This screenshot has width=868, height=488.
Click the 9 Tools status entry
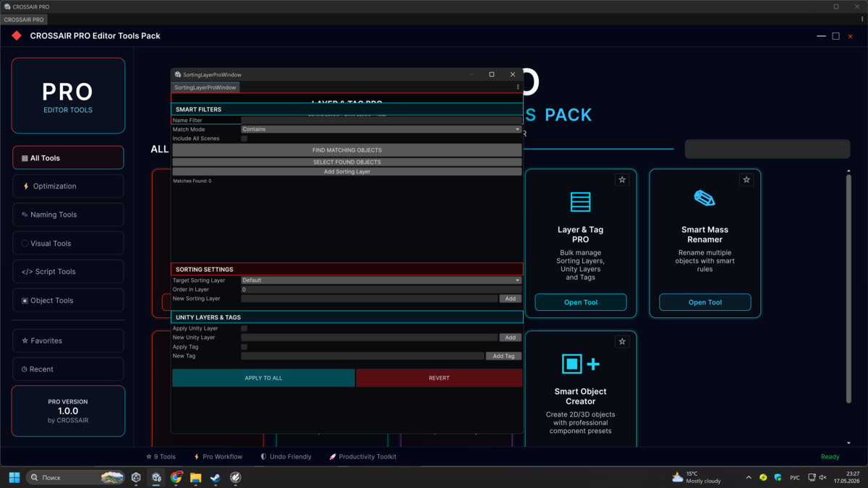161,457
